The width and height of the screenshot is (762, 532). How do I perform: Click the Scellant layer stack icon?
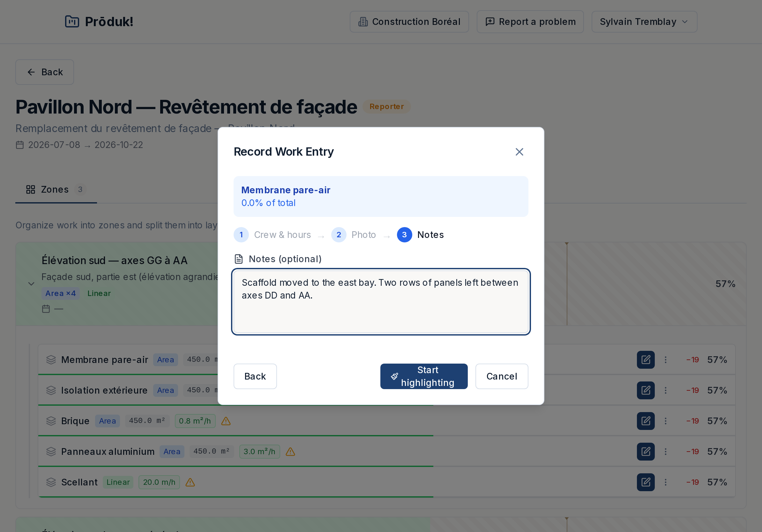coord(51,482)
